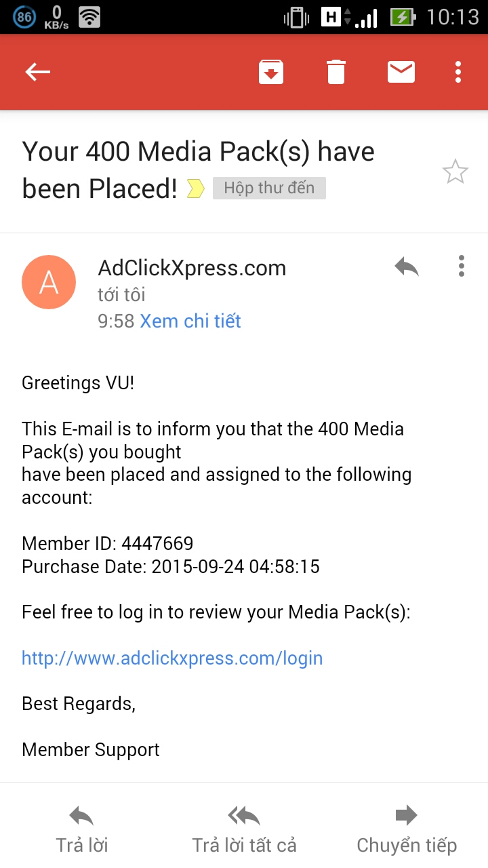Tap the AdClickXpress sender avatar
This screenshot has width=488, height=868.
(x=49, y=282)
